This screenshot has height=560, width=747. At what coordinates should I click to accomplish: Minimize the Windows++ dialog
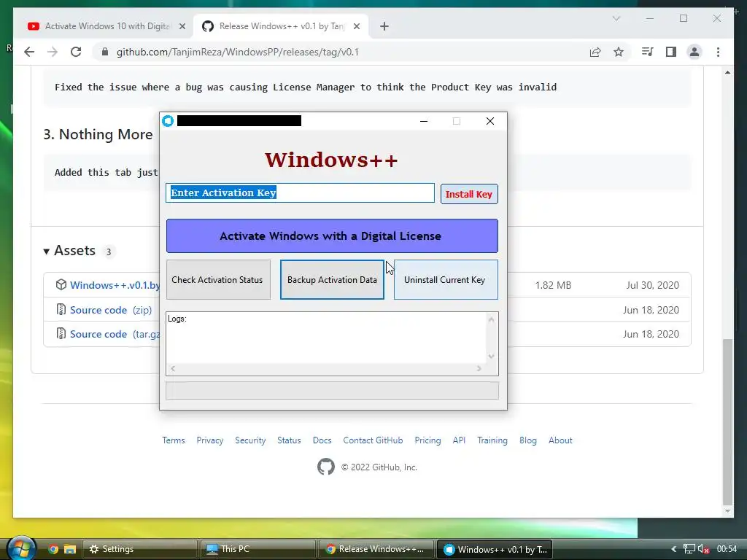(424, 121)
